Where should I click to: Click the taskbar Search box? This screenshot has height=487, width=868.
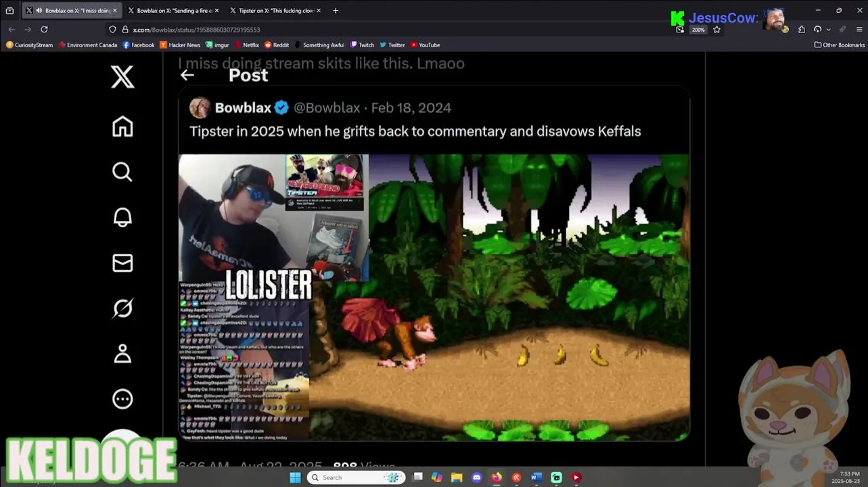357,478
